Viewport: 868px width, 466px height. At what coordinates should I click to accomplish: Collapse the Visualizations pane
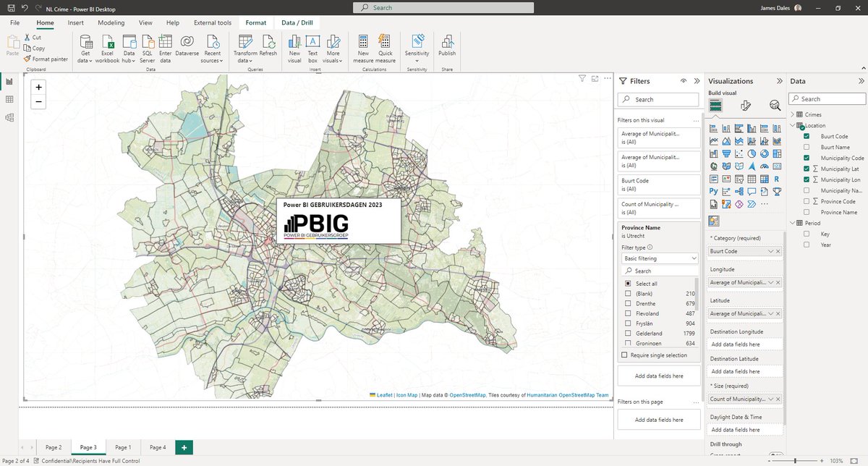click(x=779, y=81)
